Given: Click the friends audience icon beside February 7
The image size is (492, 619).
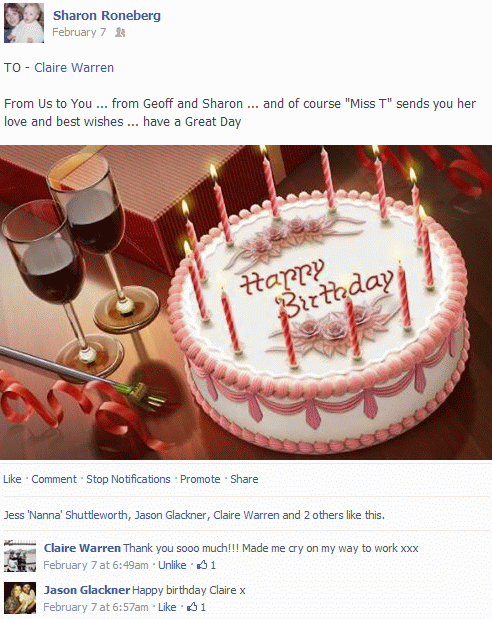Looking at the screenshot, I should pos(120,32).
